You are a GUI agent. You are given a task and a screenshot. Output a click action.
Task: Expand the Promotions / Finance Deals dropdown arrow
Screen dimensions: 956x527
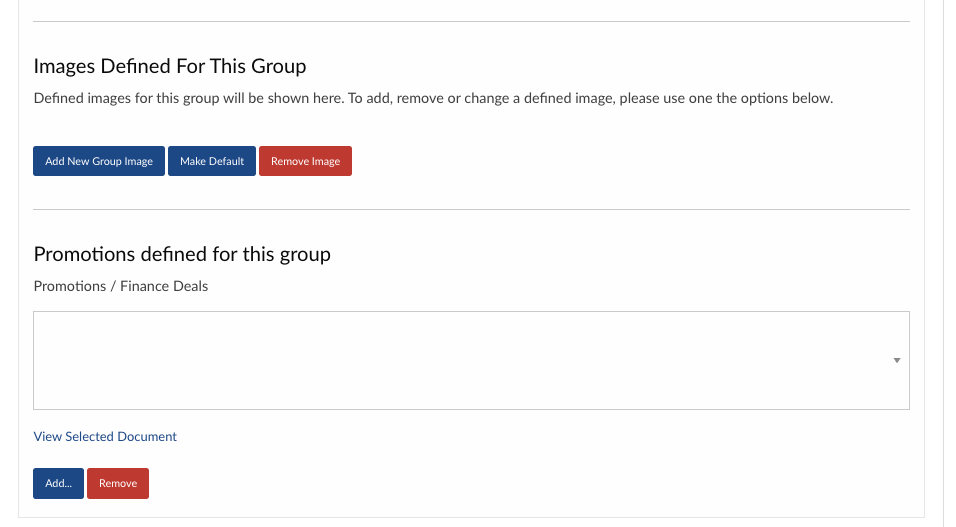click(896, 360)
